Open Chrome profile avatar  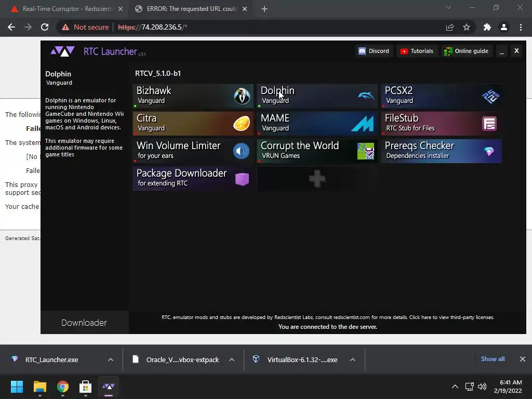click(x=504, y=27)
